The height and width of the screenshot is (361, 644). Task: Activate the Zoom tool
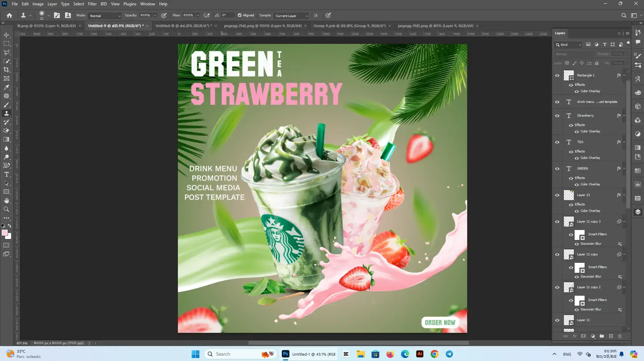click(6, 209)
